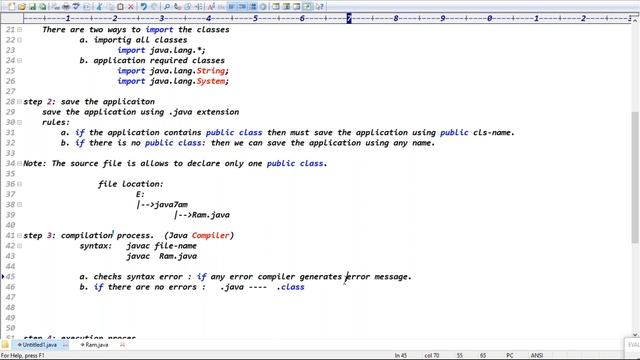Print the document with printer icon
Image resolution: width=640 pixels, height=360 pixels.
pyautogui.click(x=65, y=7)
